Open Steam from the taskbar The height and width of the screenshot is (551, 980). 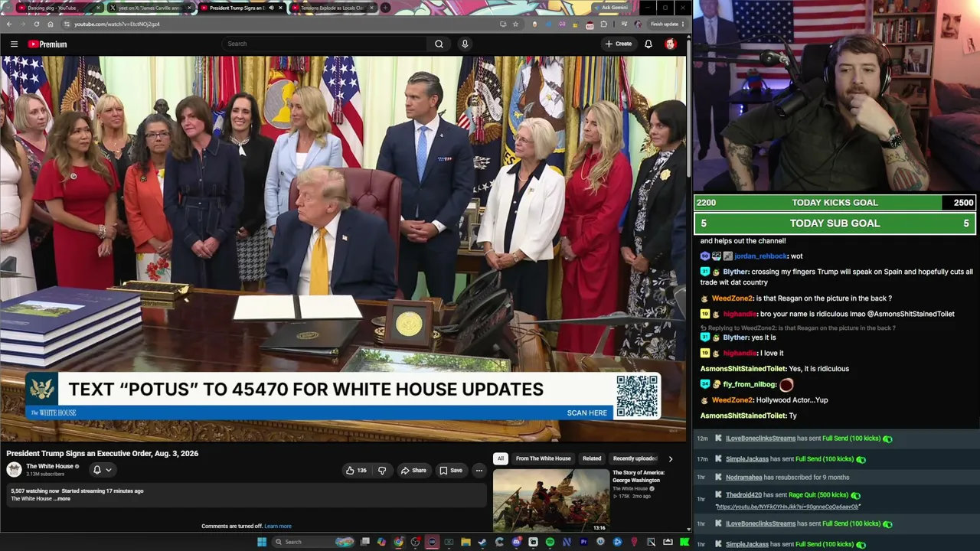point(482,542)
